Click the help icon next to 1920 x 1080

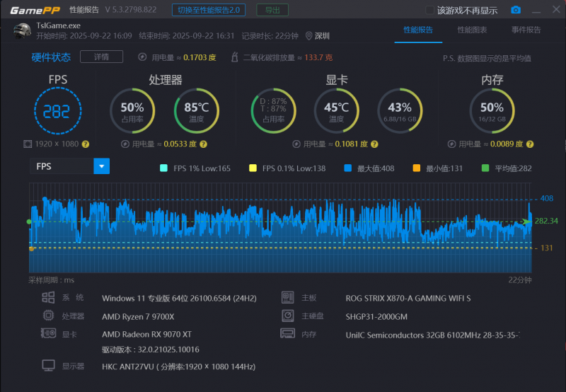tap(86, 144)
